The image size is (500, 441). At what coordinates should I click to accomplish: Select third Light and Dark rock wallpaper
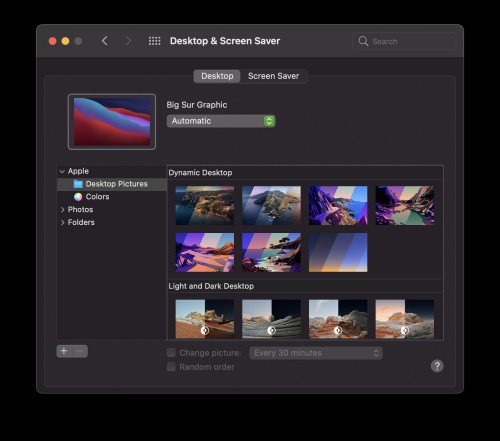(x=338, y=319)
